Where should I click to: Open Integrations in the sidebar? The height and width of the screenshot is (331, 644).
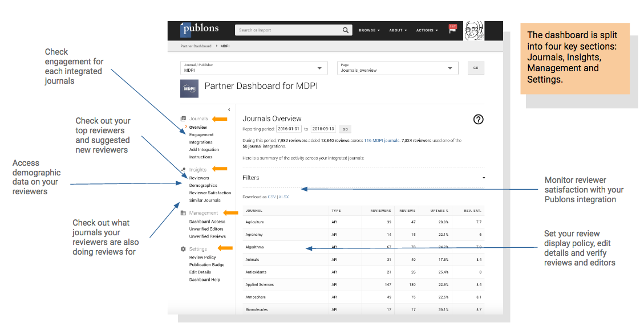pos(201,142)
